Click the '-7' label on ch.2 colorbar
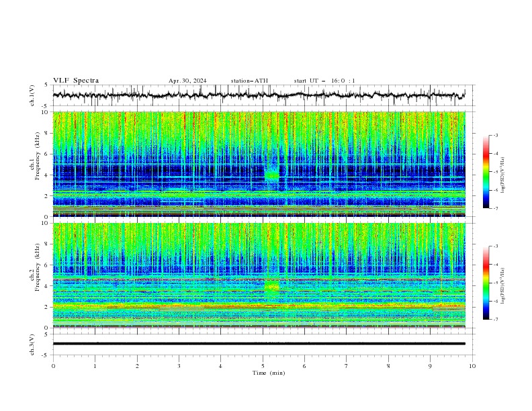The image size is (532, 411). tap(495, 320)
